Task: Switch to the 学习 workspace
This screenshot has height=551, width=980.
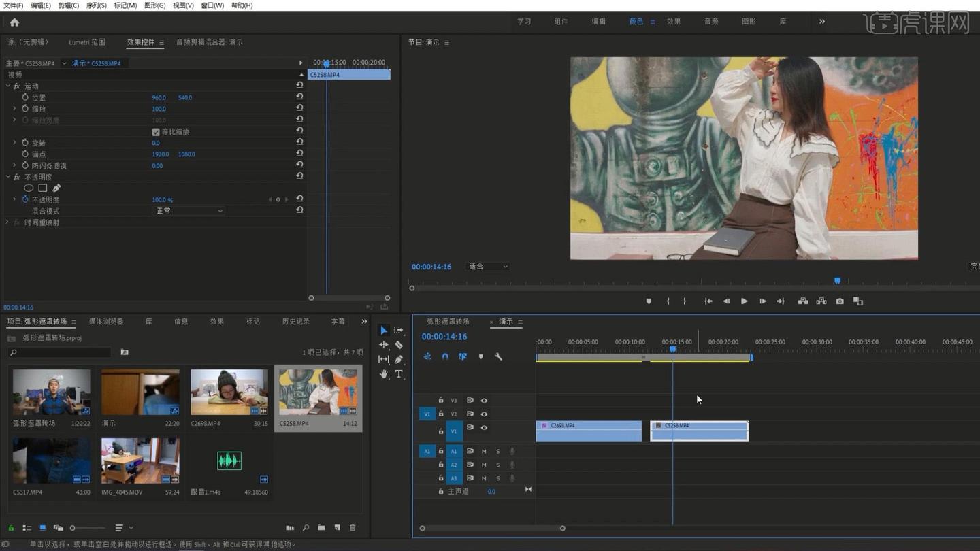Action: pos(524,22)
